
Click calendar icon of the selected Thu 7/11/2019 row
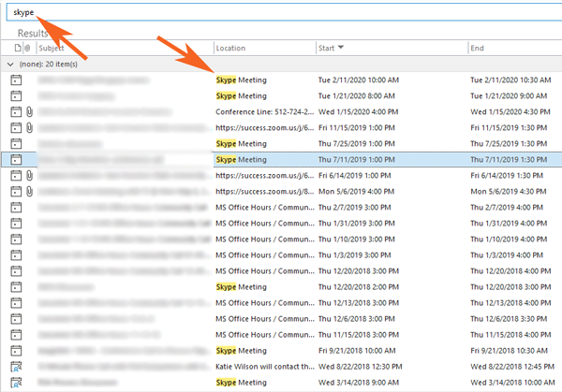[16, 160]
